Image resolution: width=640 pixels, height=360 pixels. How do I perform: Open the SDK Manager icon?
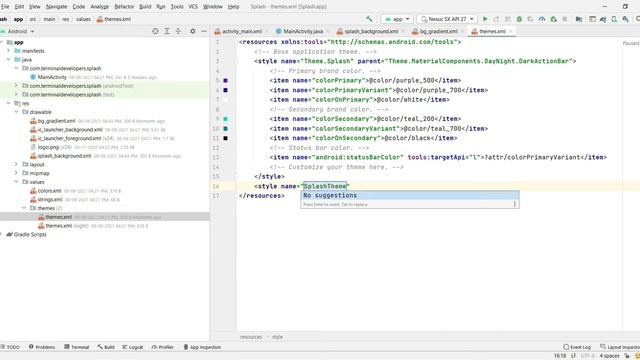click(x=625, y=19)
